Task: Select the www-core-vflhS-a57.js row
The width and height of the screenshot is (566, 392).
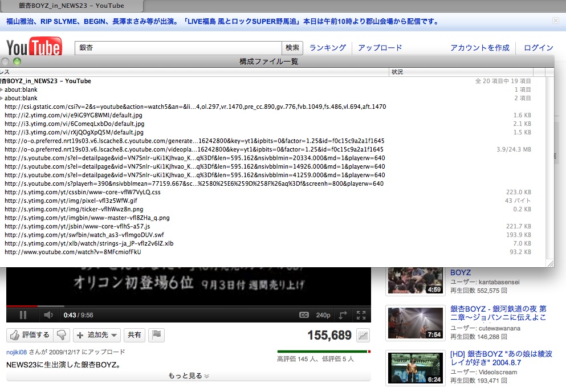Action: click(272, 226)
